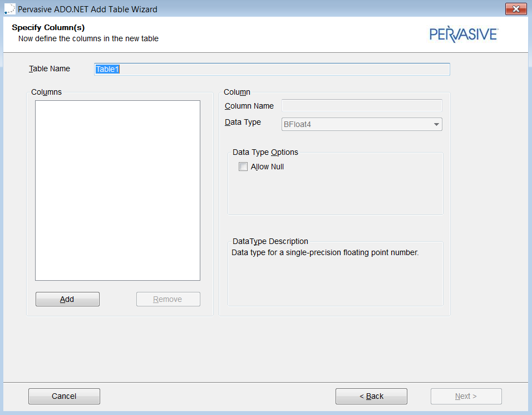This screenshot has width=532, height=415.
Task: Click the DataType Description text
Action: click(324, 252)
